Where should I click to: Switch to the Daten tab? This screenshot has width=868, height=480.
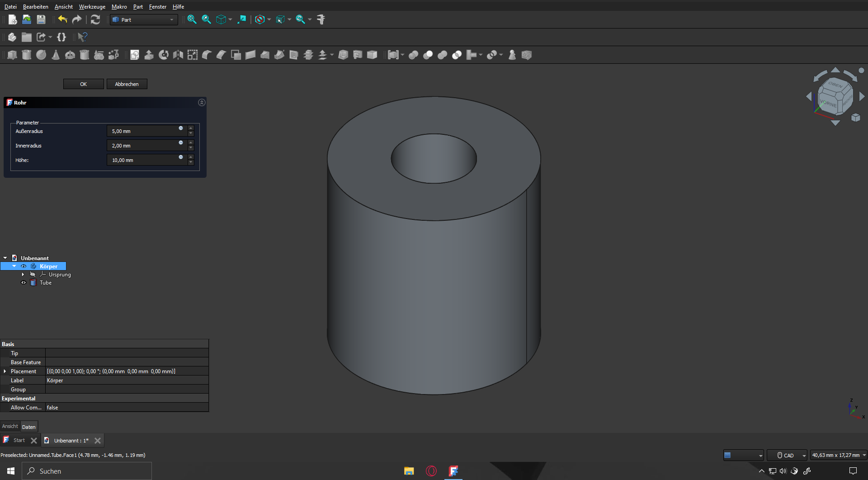(x=29, y=427)
